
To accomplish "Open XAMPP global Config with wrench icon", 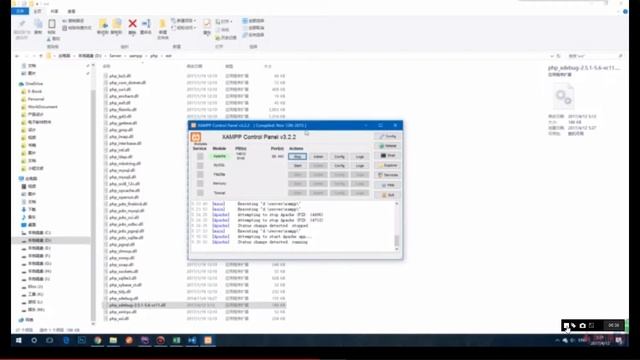I will [387, 136].
